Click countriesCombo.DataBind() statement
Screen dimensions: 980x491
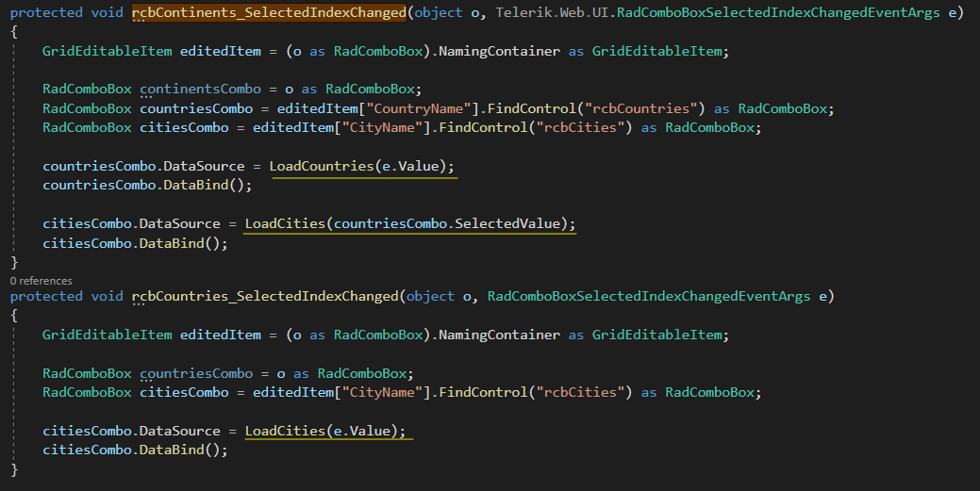click(147, 186)
